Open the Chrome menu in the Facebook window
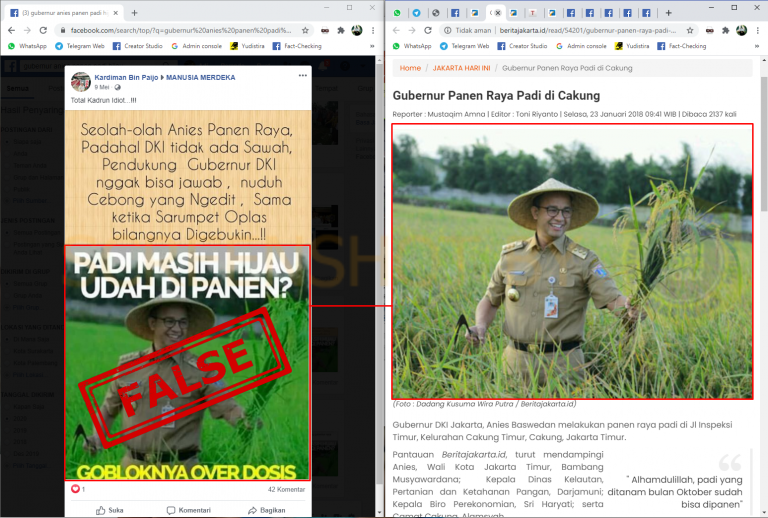The width and height of the screenshot is (768, 518). (x=373, y=30)
